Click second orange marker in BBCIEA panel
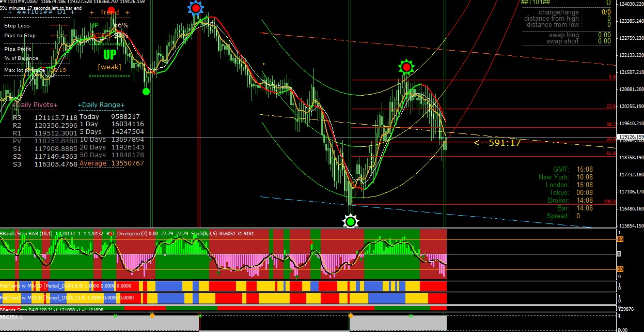The height and width of the screenshot is (332, 644). point(351,315)
